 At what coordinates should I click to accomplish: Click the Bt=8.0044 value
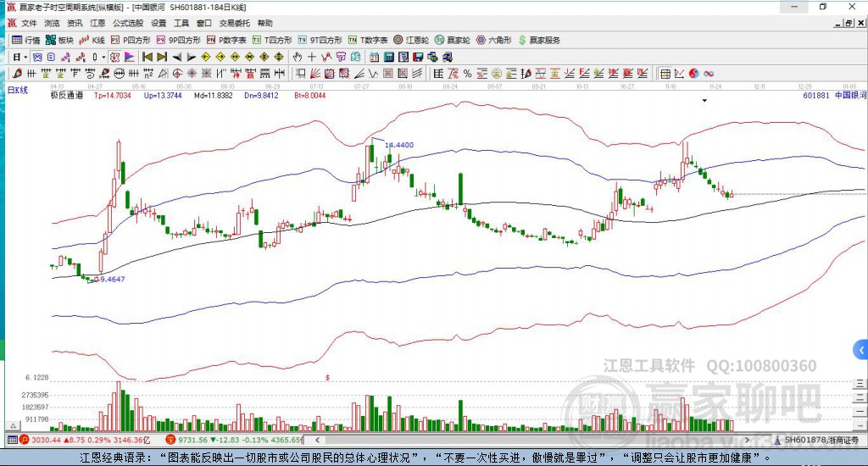[x=310, y=95]
